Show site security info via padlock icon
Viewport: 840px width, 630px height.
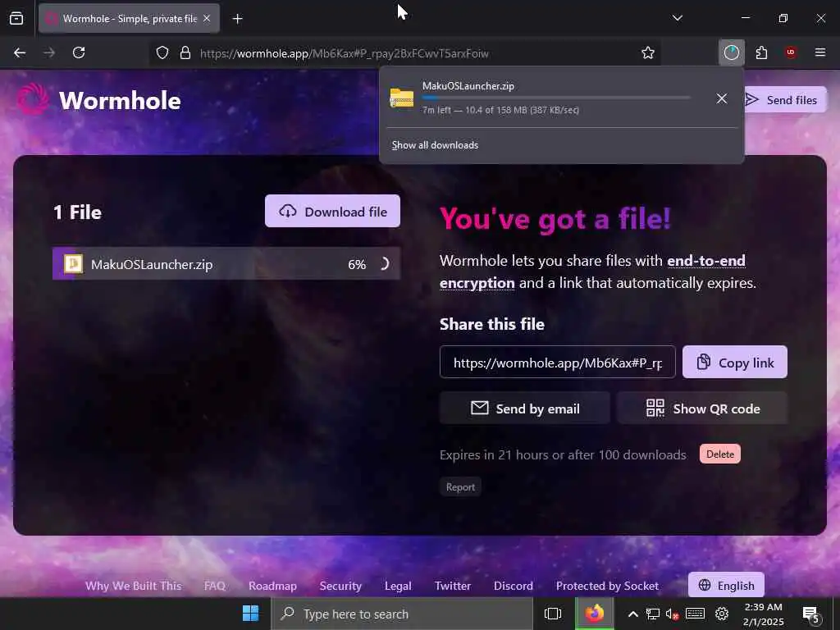pyautogui.click(x=185, y=52)
